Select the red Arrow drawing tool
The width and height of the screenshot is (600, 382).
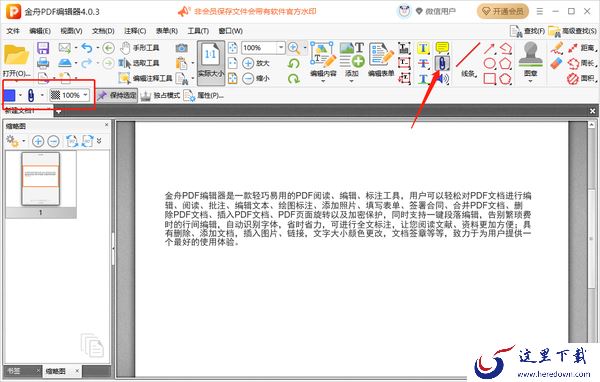pos(489,48)
